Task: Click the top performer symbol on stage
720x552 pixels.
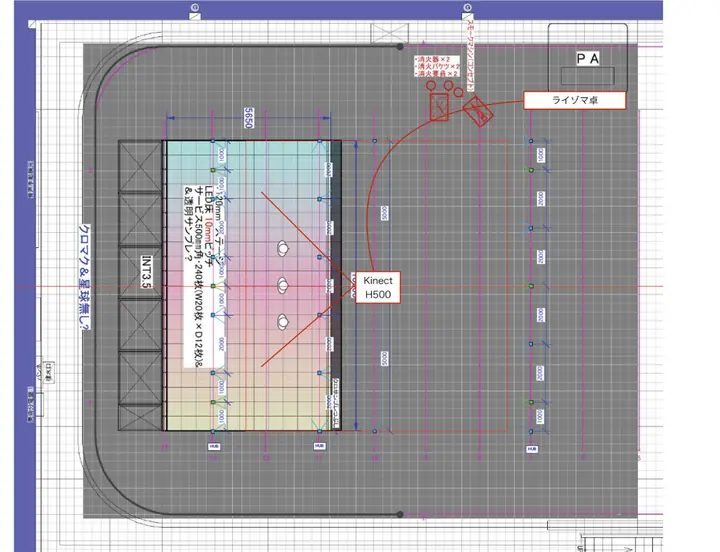Action: pyautogui.click(x=285, y=247)
